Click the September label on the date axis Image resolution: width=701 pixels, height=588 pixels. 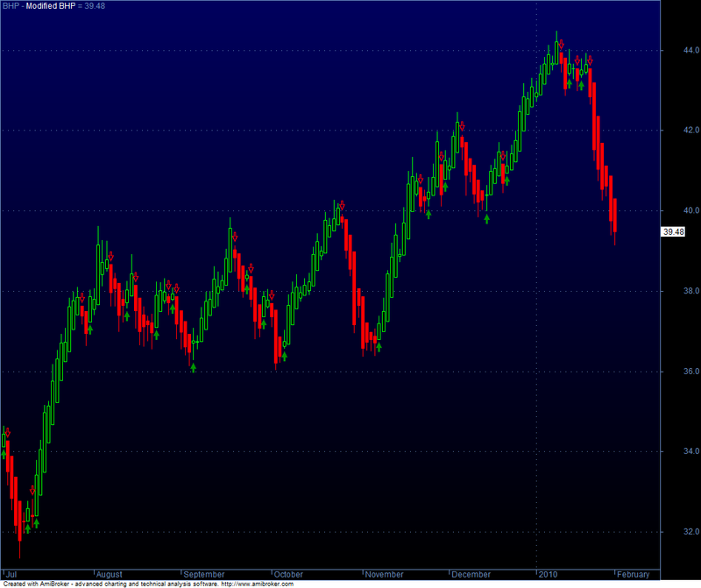coord(204,575)
